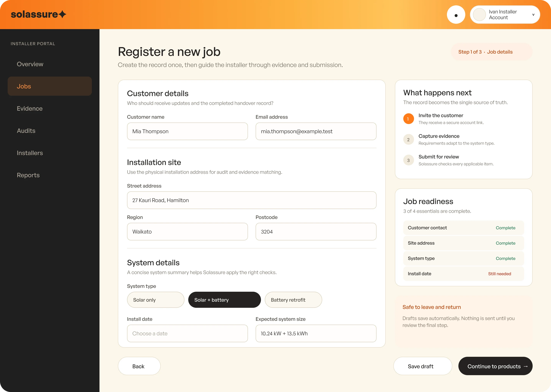Click the 3 of 4 essentials text

pos(437,211)
